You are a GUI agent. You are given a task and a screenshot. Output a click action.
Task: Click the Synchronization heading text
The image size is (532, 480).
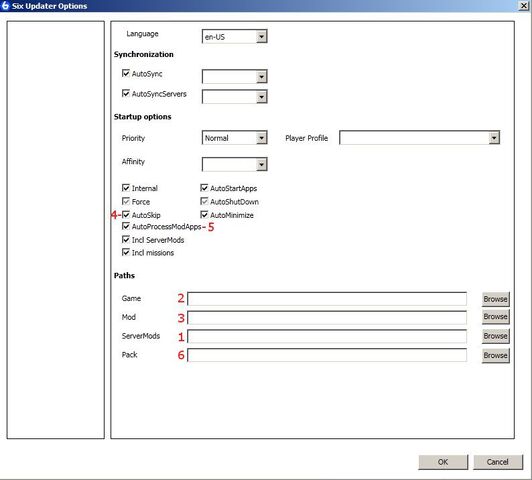pos(144,54)
